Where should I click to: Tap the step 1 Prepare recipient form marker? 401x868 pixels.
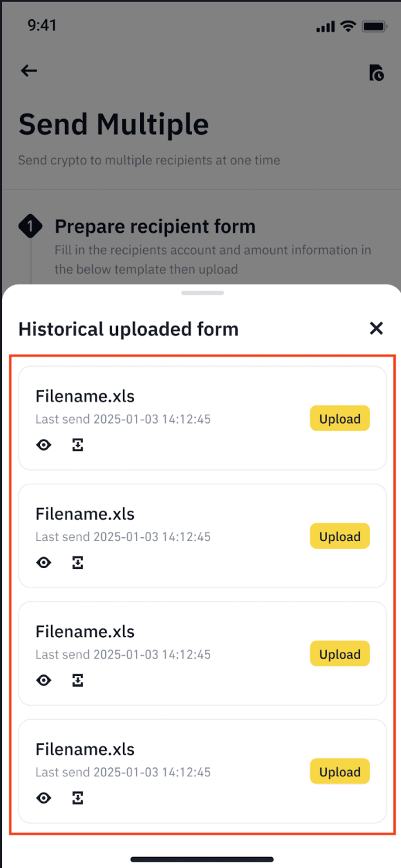(30, 226)
